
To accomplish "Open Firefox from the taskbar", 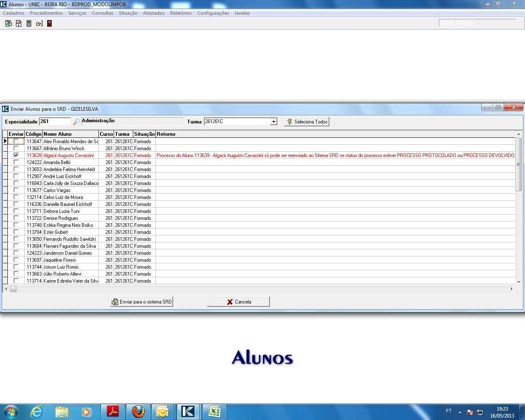I will tap(138, 411).
